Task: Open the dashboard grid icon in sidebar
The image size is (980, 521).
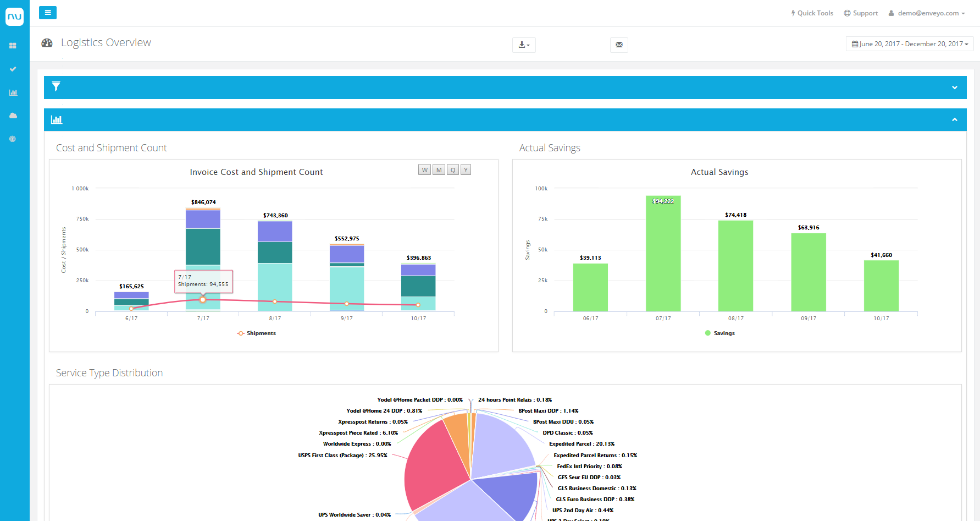Action: tap(13, 46)
